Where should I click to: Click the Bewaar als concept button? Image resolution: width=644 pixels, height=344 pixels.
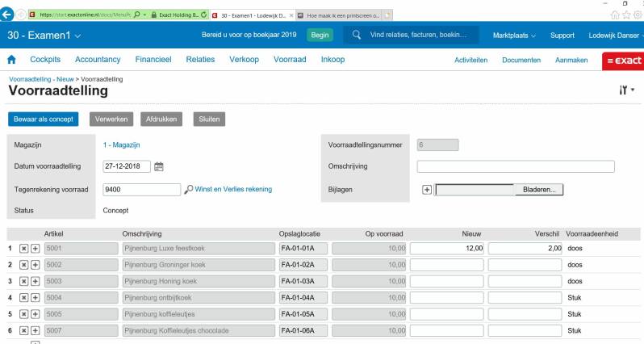tap(44, 120)
